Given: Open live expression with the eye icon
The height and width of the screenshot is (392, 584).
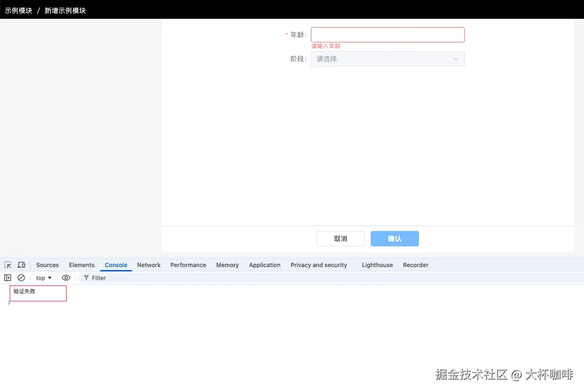Looking at the screenshot, I should [x=66, y=278].
